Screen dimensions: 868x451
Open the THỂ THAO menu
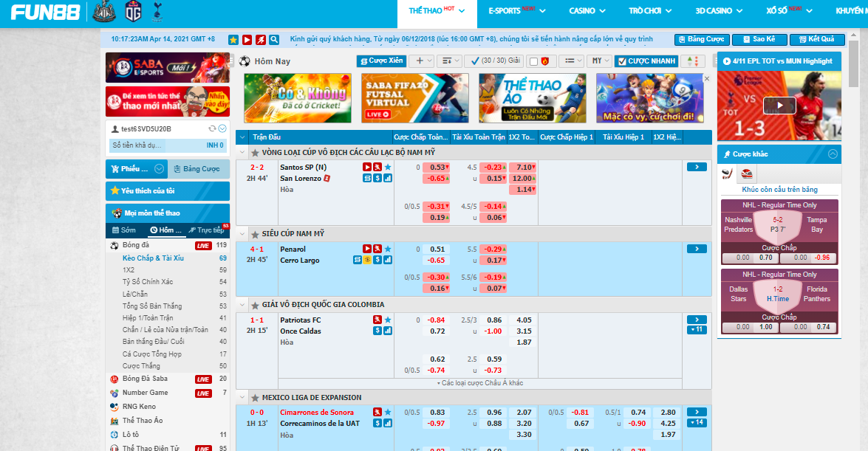click(x=437, y=10)
